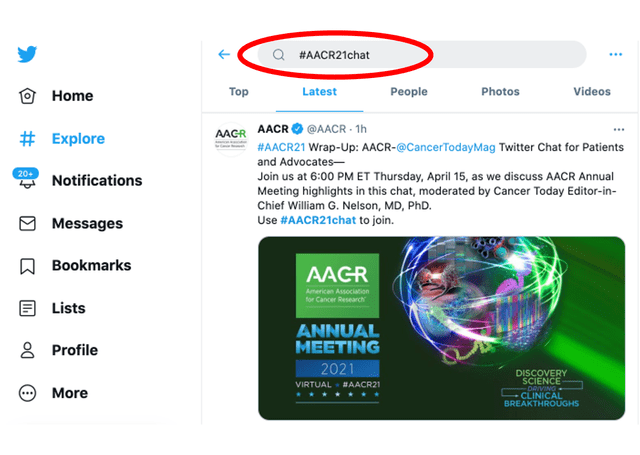Open Lists icon in sidebar
Viewport: 640px width, 455px height.
28,308
